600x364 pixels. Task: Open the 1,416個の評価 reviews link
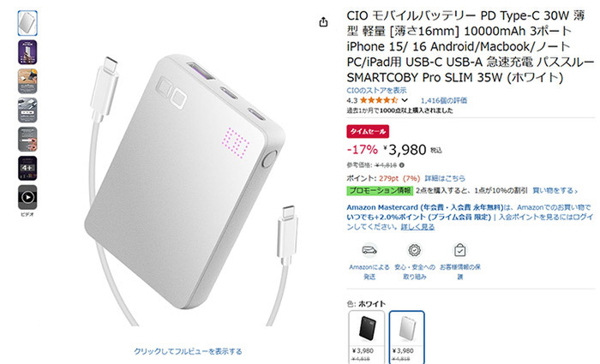click(444, 100)
